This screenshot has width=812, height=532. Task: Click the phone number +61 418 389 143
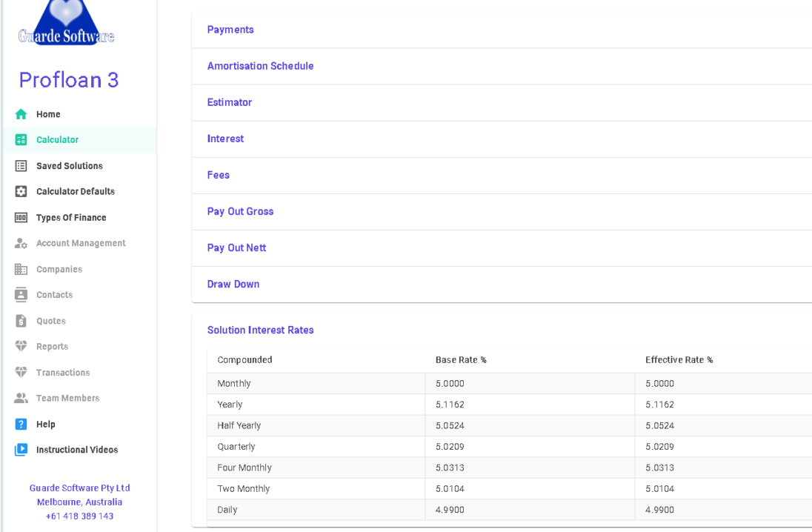tap(80, 516)
